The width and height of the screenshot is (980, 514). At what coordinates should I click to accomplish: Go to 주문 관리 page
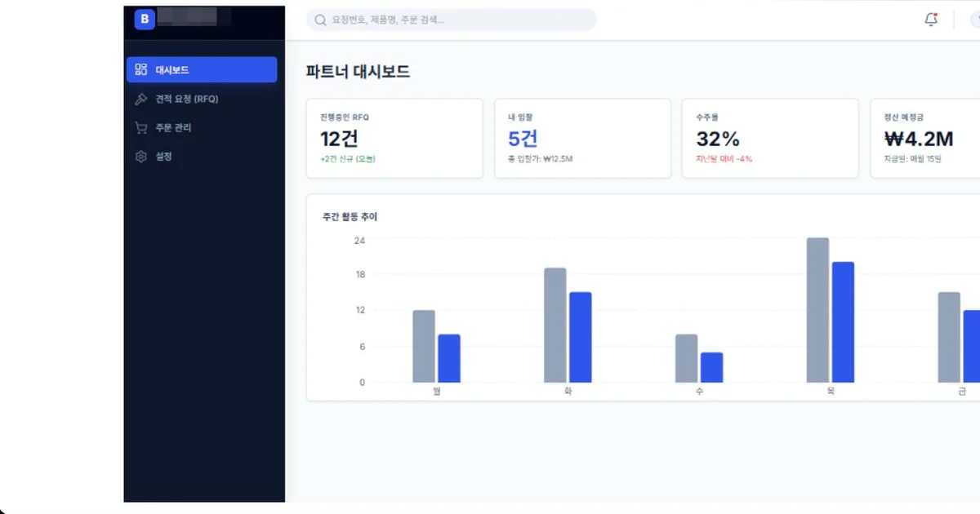[x=202, y=128]
